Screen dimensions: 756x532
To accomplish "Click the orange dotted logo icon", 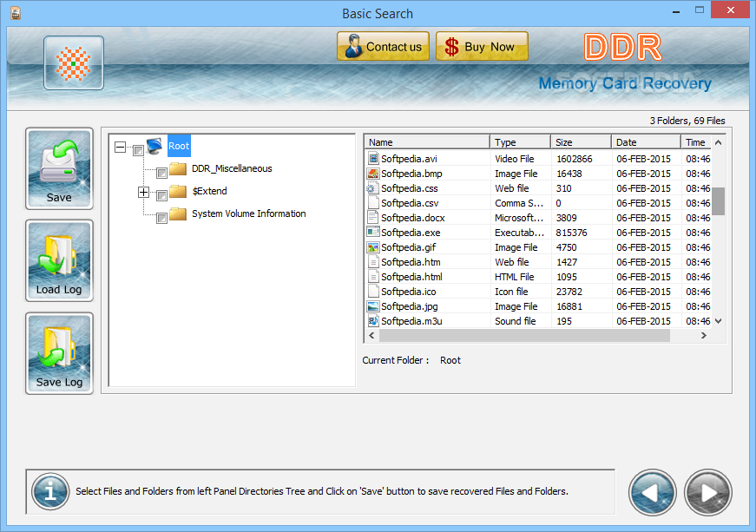I will point(73,63).
